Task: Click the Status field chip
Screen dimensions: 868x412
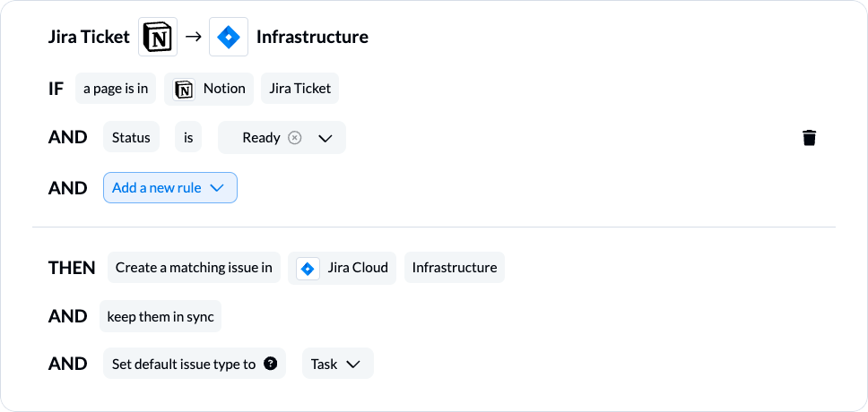Action: pos(131,138)
